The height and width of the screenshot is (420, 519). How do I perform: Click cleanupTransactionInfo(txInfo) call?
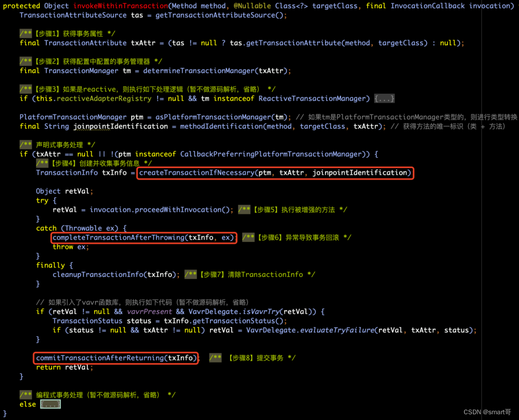coord(114,275)
